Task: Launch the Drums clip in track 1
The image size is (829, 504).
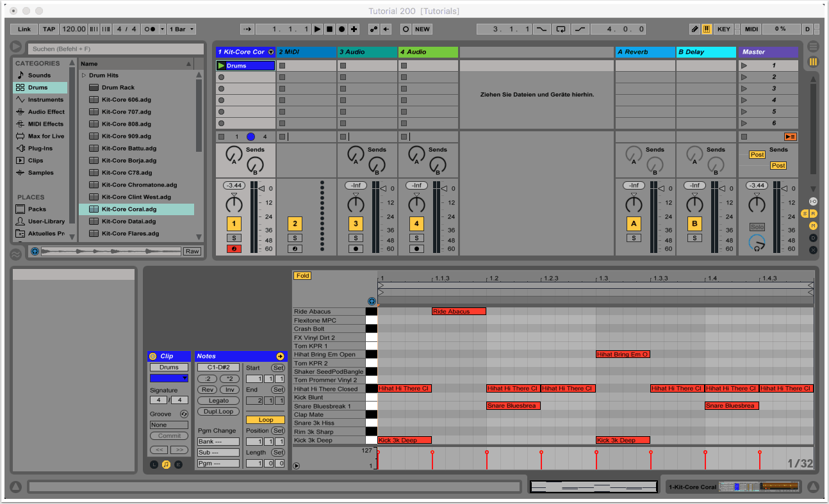Action: coord(222,65)
